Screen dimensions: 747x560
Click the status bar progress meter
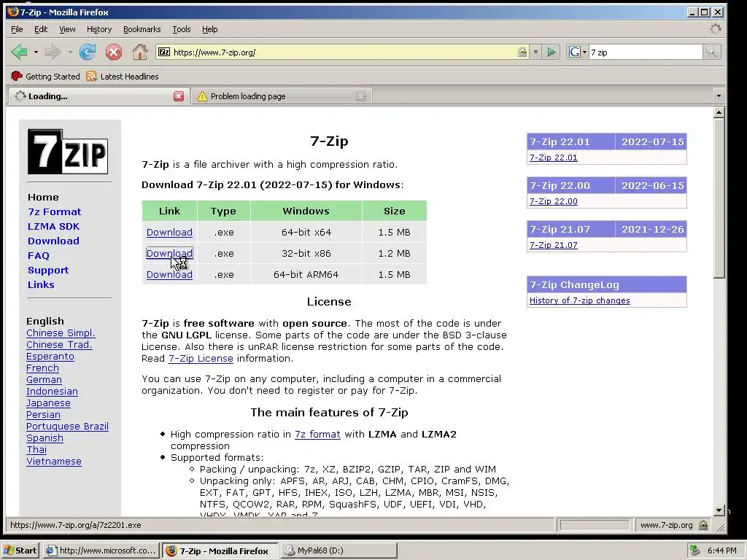(x=595, y=525)
